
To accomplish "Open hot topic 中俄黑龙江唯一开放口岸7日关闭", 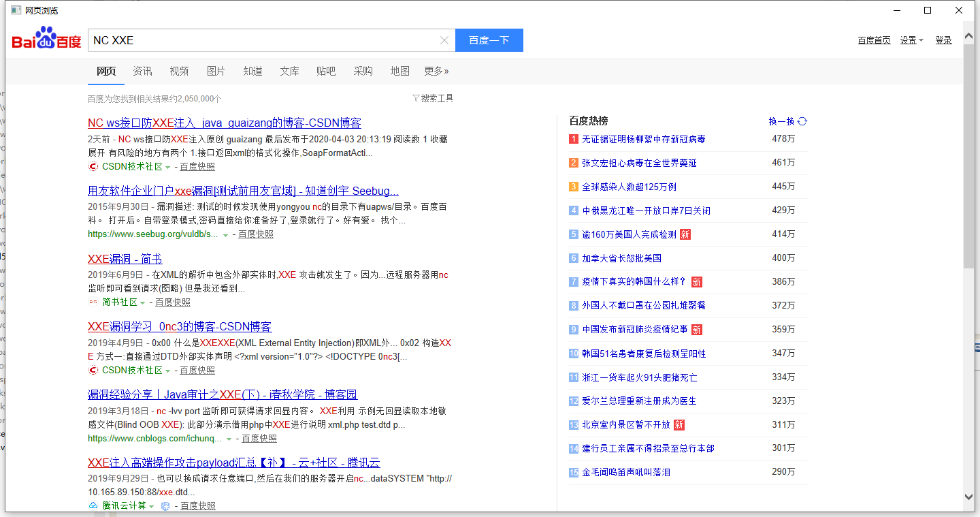I will (x=647, y=210).
